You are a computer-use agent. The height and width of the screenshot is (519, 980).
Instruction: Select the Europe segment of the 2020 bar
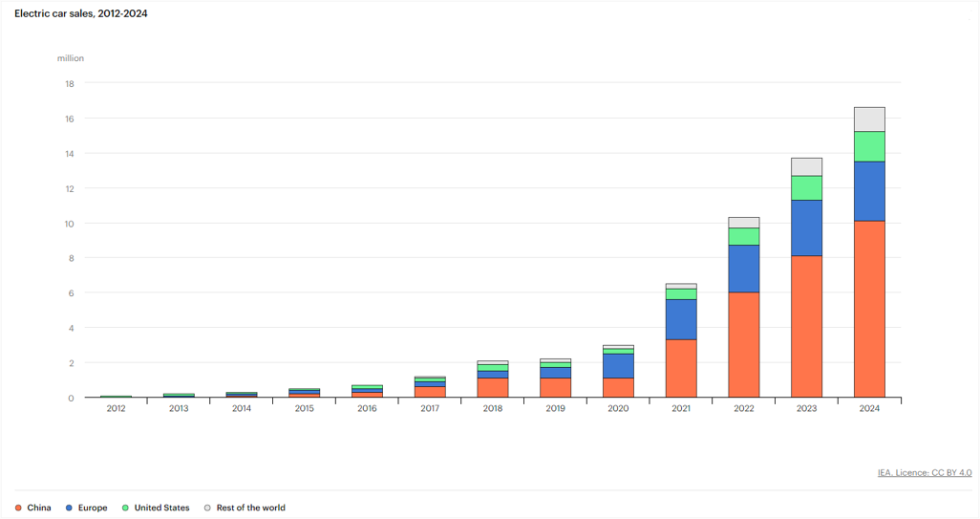click(x=618, y=366)
